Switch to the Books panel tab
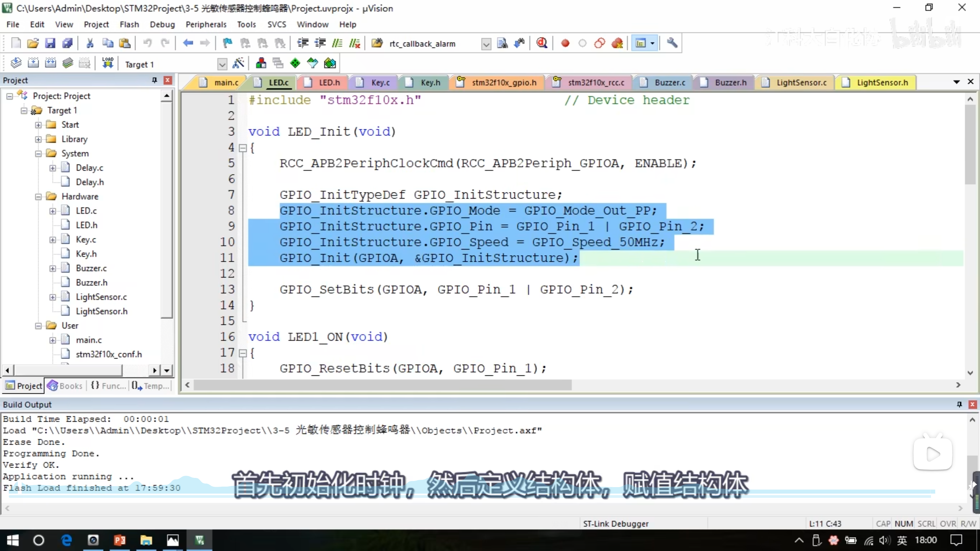This screenshot has height=551, width=980. point(65,386)
